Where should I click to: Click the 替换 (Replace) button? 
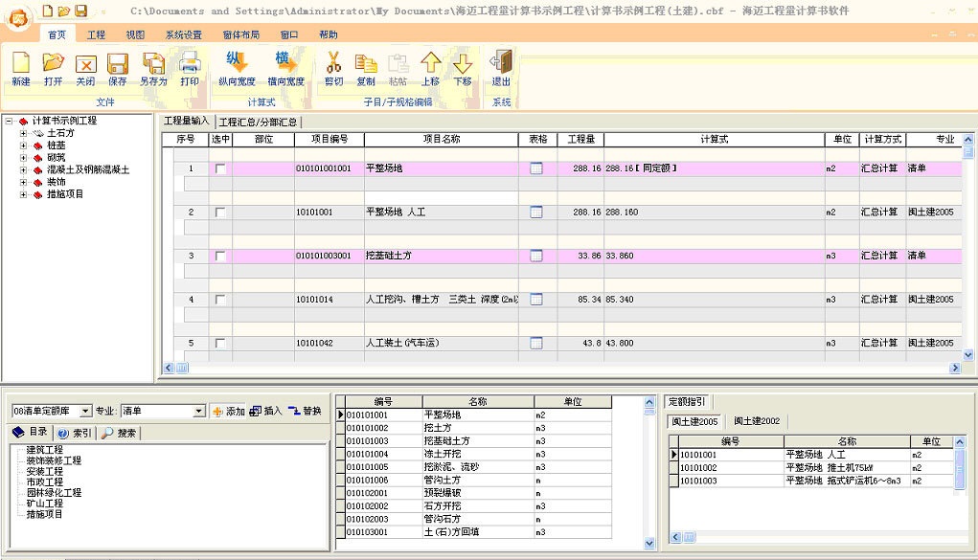pos(306,411)
